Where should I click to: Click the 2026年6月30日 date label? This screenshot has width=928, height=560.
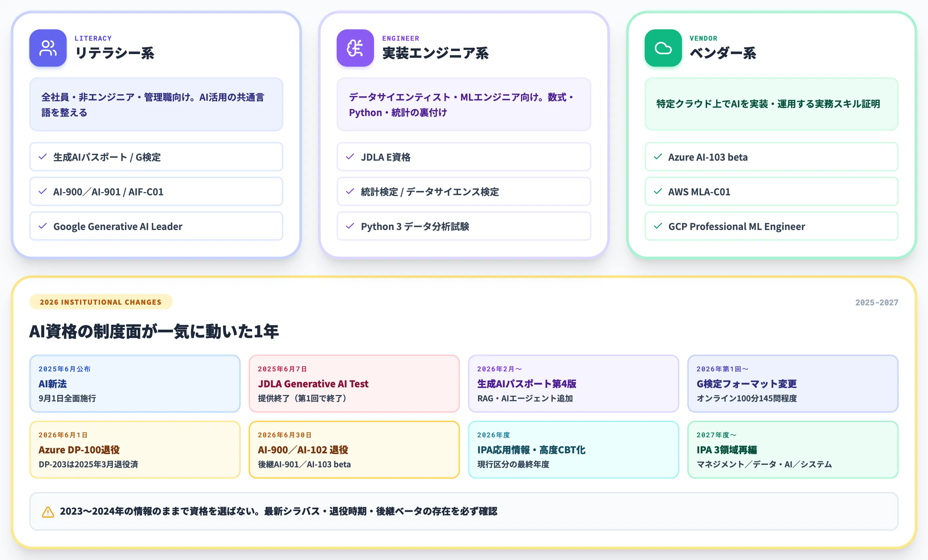284,435
